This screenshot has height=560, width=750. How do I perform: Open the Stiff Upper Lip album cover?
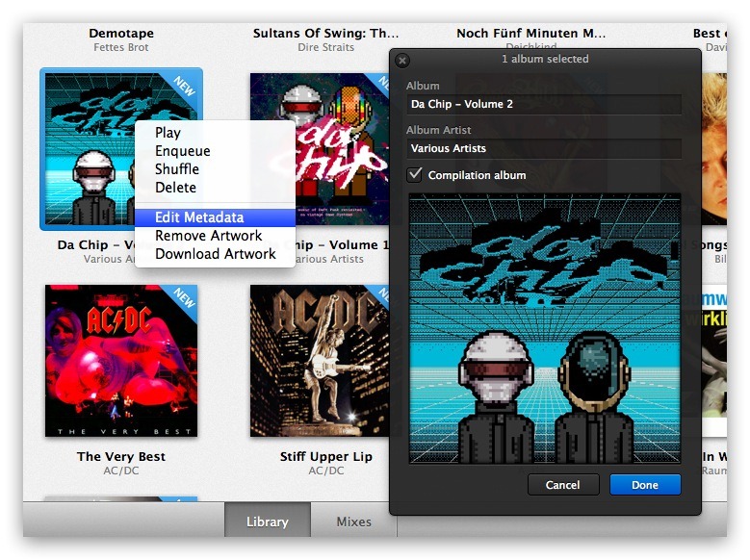320,361
